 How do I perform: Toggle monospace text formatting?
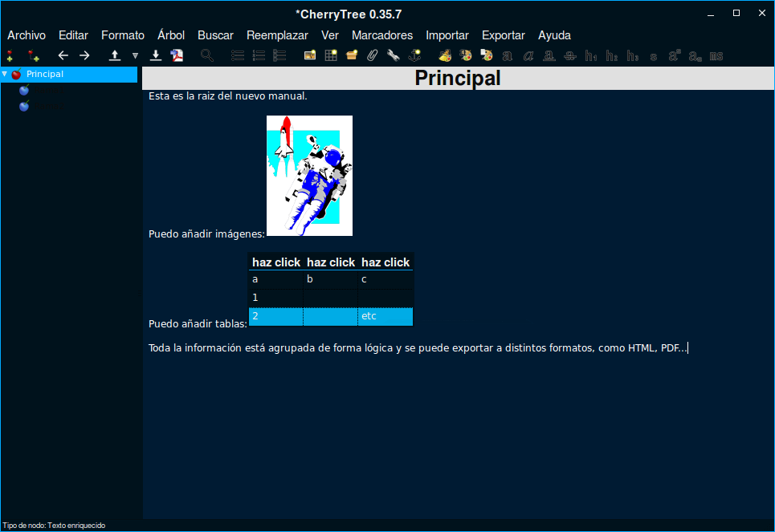click(x=716, y=56)
